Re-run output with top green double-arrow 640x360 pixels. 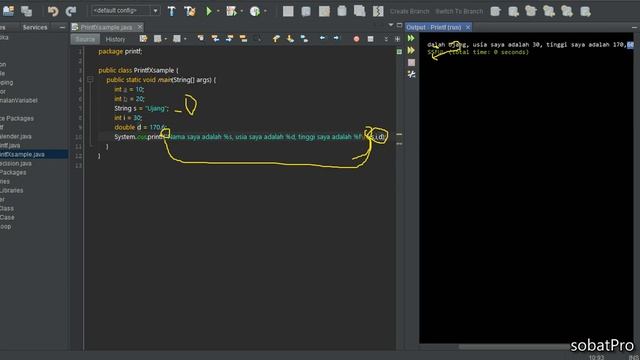(411, 38)
